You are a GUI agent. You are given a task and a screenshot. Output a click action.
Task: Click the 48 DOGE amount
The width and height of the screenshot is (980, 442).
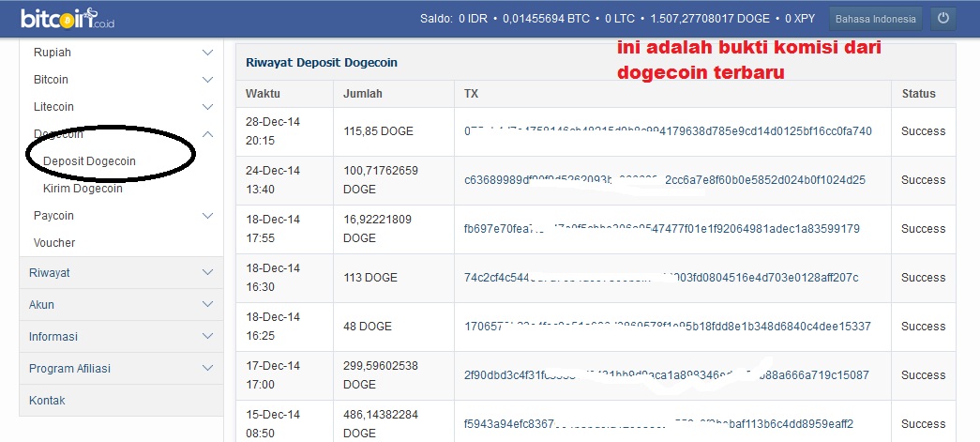(368, 327)
